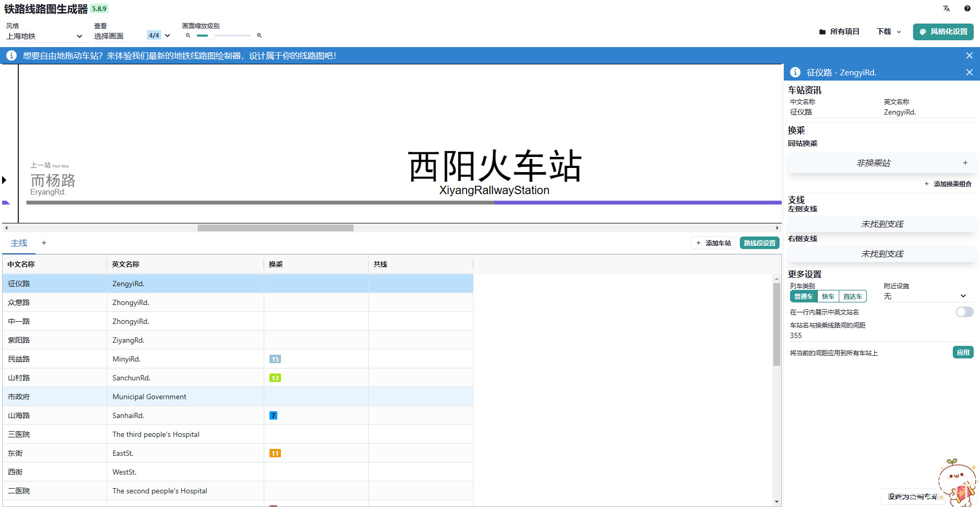Image resolution: width=980 pixels, height=507 pixels.
Task: Select 直达车 train category
Action: click(852, 296)
